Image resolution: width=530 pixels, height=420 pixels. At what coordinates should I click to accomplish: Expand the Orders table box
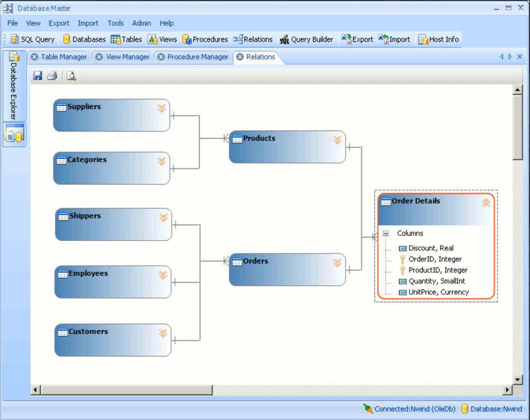(337, 263)
